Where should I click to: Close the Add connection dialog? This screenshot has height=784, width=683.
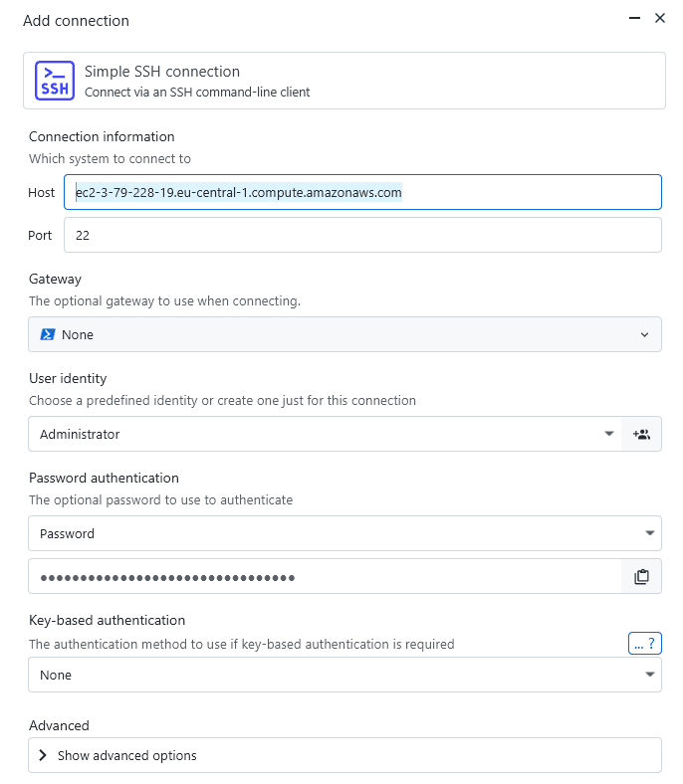coord(659,18)
